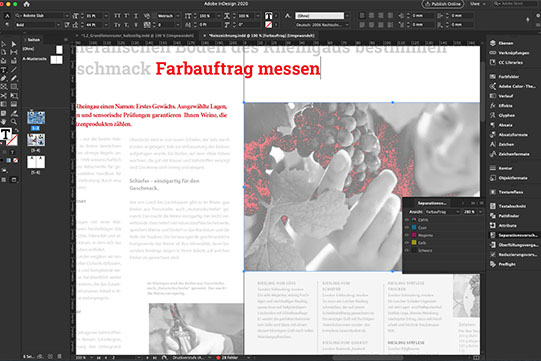Select the Seiten panel tab

coord(33,40)
